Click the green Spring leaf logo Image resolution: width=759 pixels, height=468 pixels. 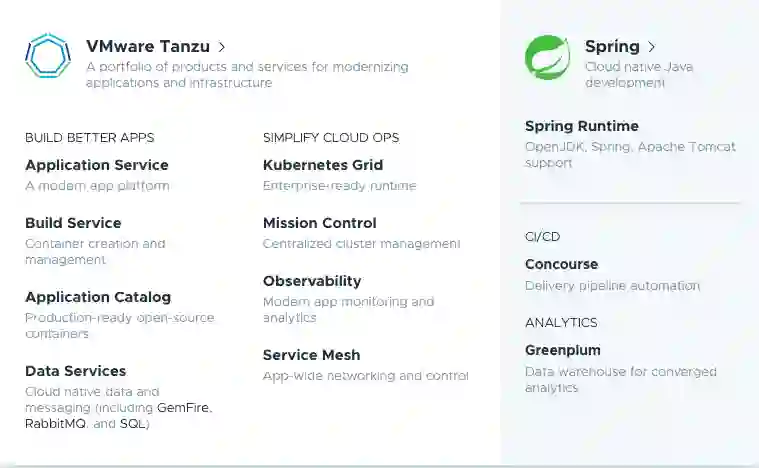(x=547, y=57)
